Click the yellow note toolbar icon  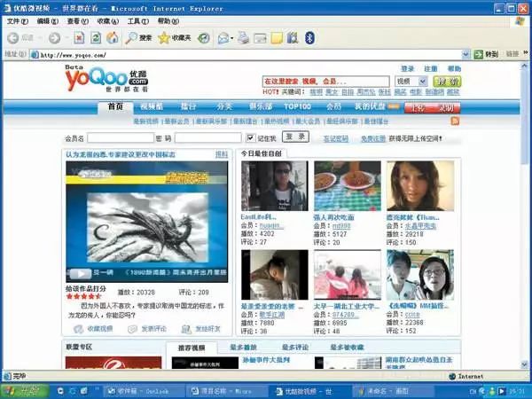point(277,38)
